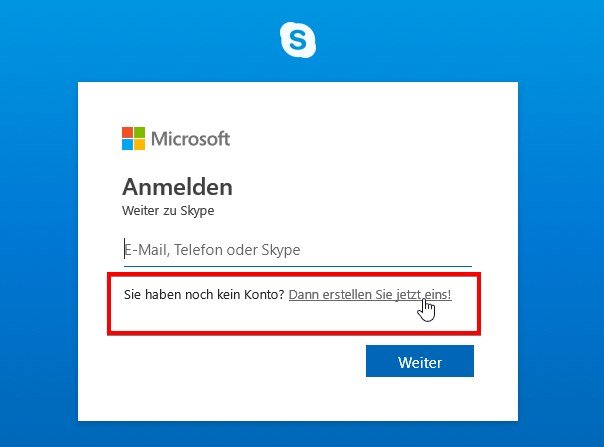Click the blue square of Microsoft logo
604x447 pixels.
[128, 145]
